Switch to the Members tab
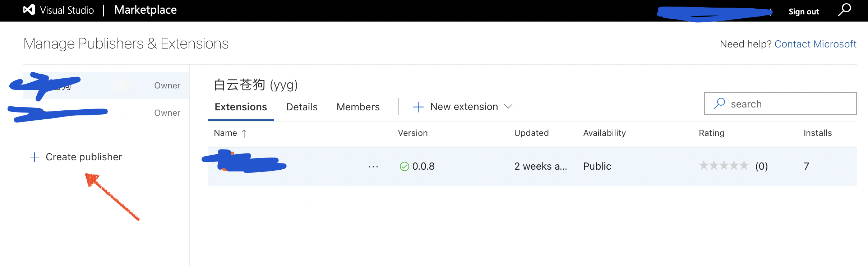This screenshot has width=868, height=266. tap(358, 107)
